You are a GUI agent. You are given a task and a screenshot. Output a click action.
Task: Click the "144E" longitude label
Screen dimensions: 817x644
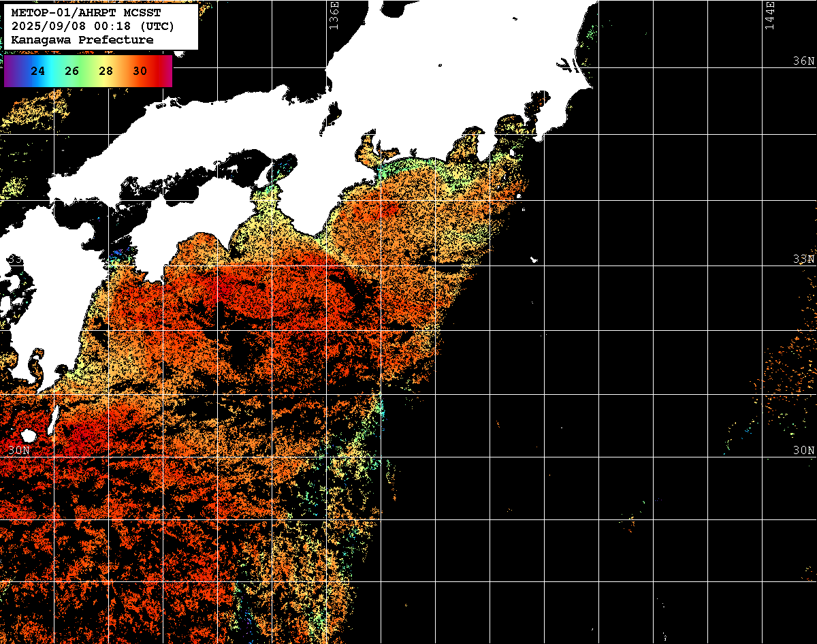[770, 16]
